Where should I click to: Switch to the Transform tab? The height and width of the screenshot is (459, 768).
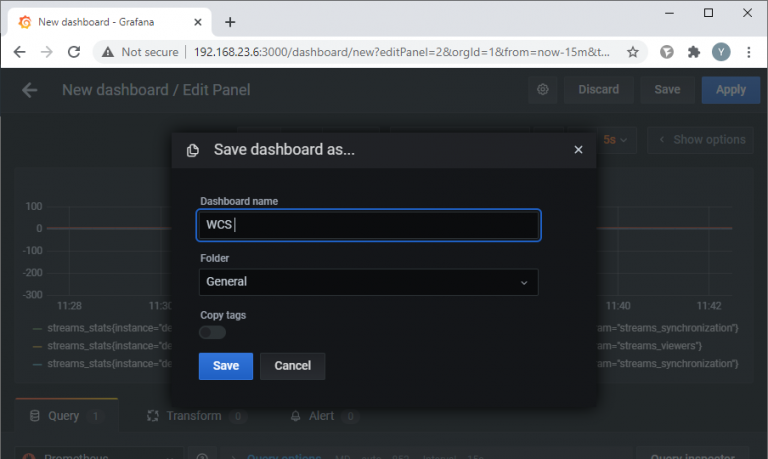point(195,416)
